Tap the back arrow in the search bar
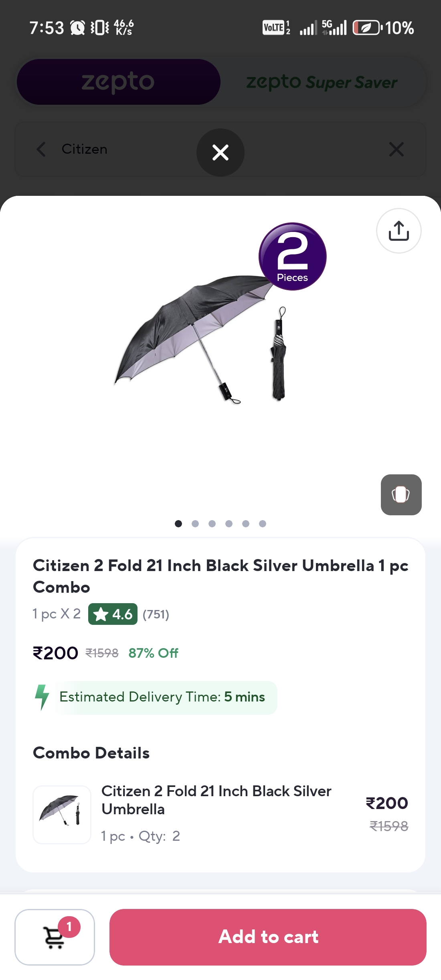441x980 pixels. [x=41, y=149]
